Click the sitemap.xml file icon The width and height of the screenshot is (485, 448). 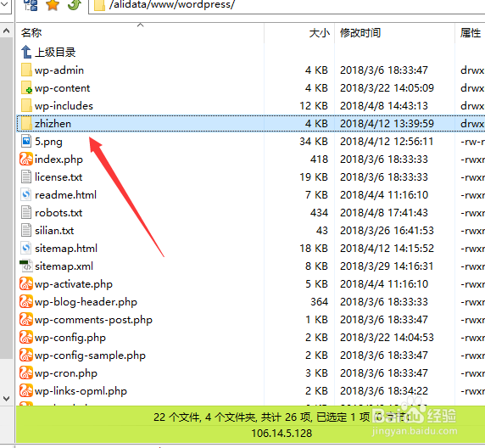26,266
